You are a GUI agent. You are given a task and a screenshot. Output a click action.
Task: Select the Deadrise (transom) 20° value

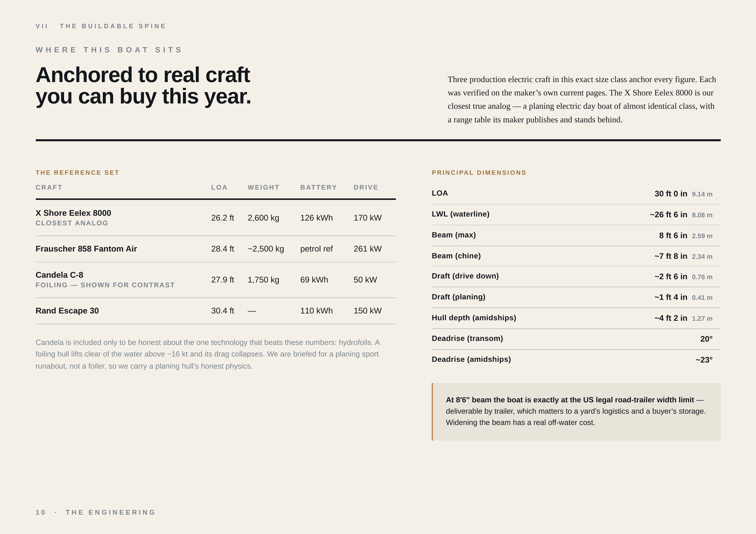click(706, 339)
